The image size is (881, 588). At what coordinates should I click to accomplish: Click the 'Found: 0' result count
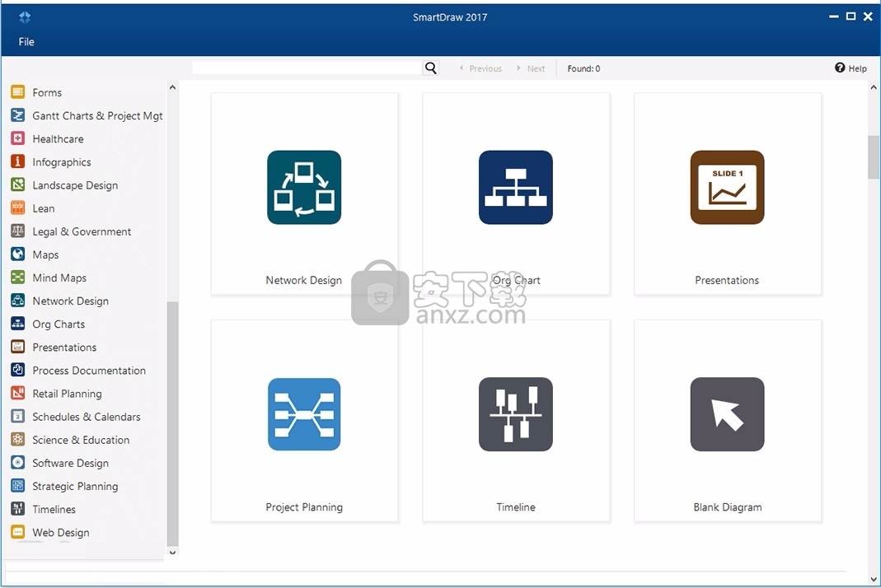click(x=583, y=68)
